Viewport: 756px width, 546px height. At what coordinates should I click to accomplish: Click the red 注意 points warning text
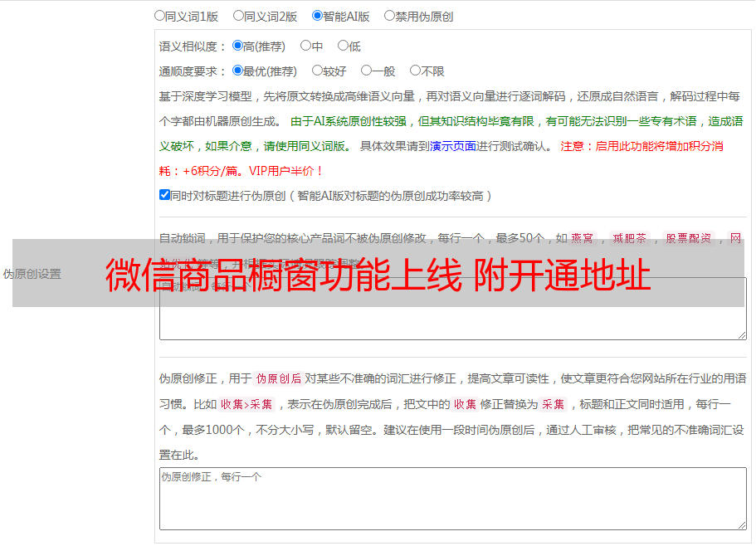point(441,158)
